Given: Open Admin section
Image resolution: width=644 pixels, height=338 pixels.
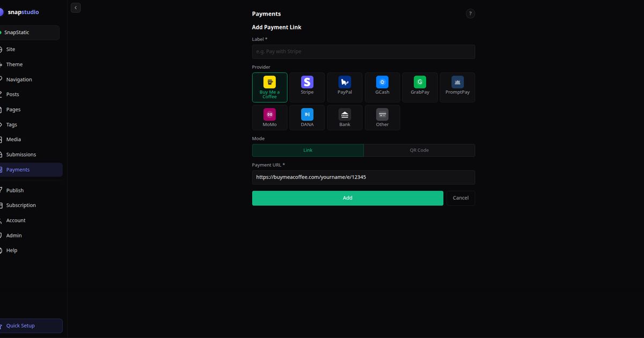Looking at the screenshot, I should coord(31,236).
